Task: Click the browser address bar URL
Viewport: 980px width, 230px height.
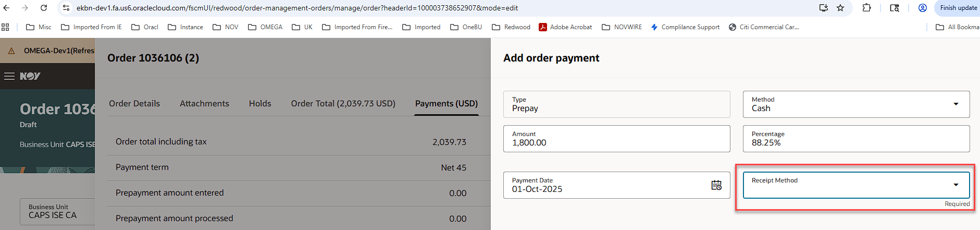Action: (x=297, y=8)
